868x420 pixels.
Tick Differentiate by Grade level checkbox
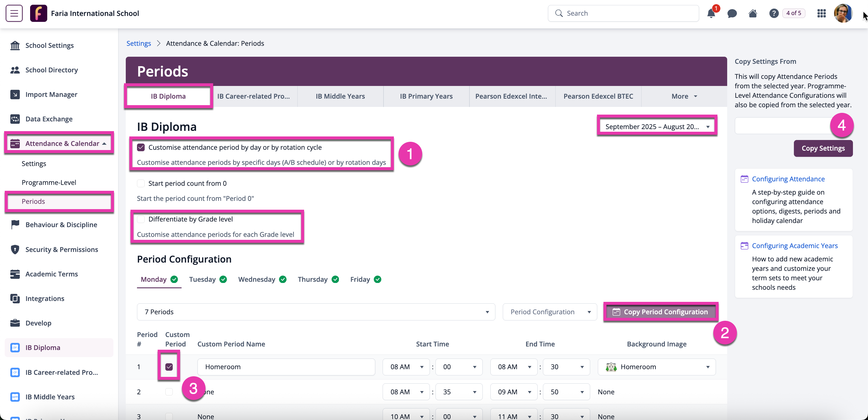(141, 219)
